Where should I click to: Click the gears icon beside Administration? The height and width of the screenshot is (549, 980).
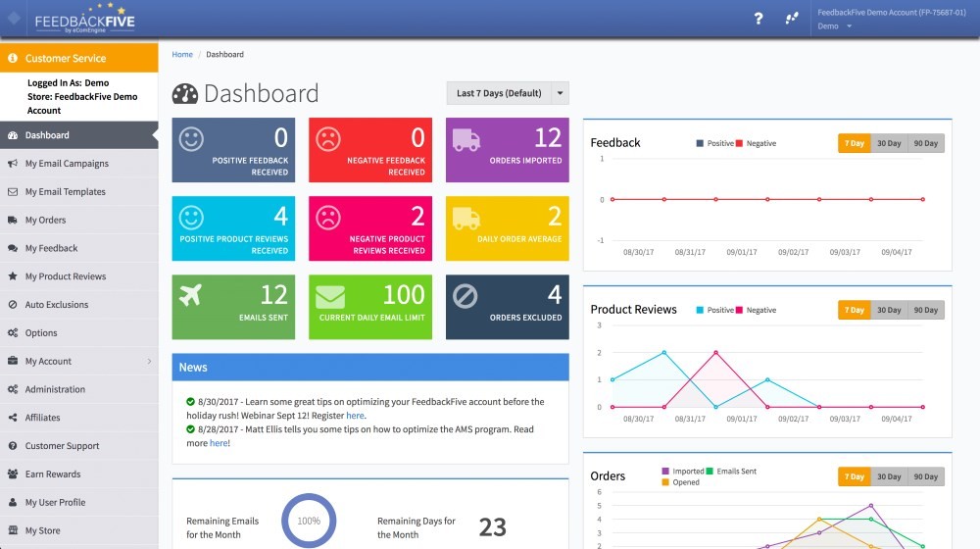pos(13,389)
